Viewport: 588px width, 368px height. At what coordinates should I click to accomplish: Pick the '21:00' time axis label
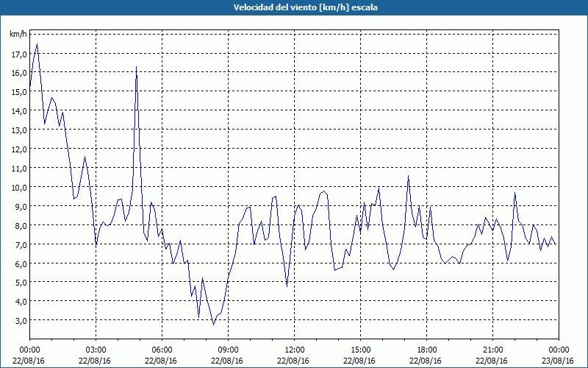tap(492, 350)
